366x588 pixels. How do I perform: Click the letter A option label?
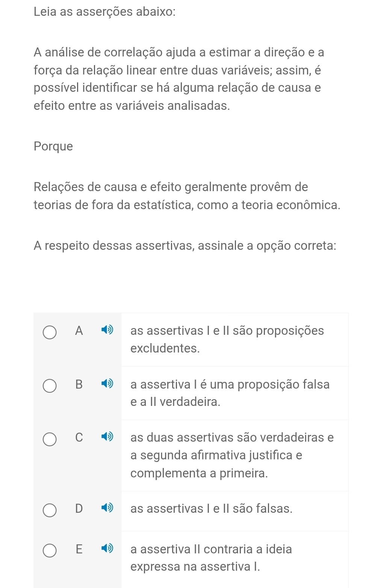[79, 331]
